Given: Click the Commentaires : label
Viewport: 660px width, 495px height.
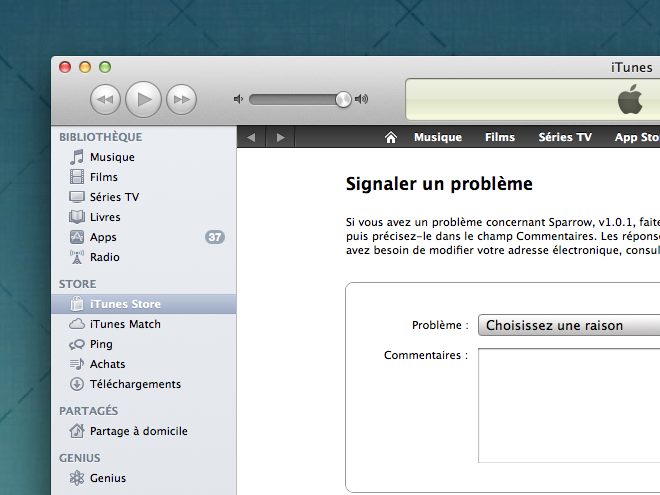Looking at the screenshot, I should pyautogui.click(x=426, y=355).
